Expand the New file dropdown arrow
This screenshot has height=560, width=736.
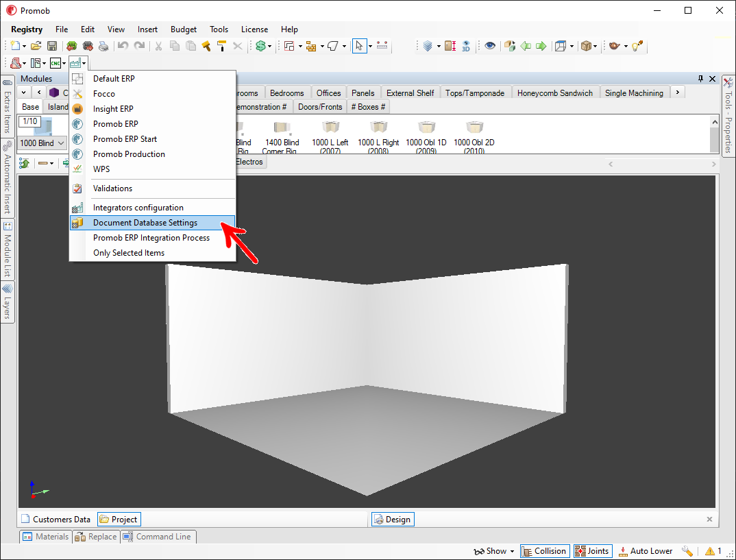(24, 46)
